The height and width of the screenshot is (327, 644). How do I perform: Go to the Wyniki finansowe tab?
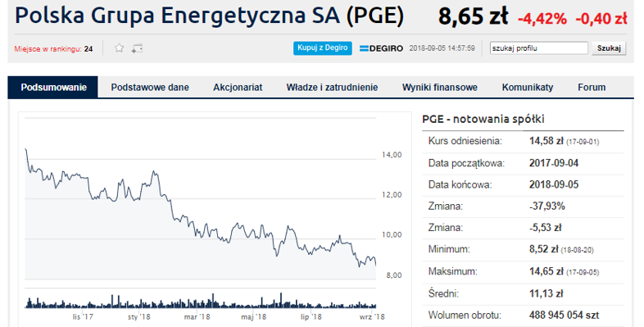pyautogui.click(x=440, y=87)
